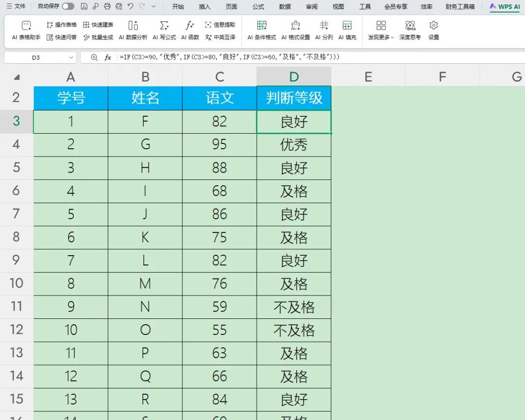Screen dimensions: 525x420
Task: Open the AI 函数 tool
Action: pos(190,31)
